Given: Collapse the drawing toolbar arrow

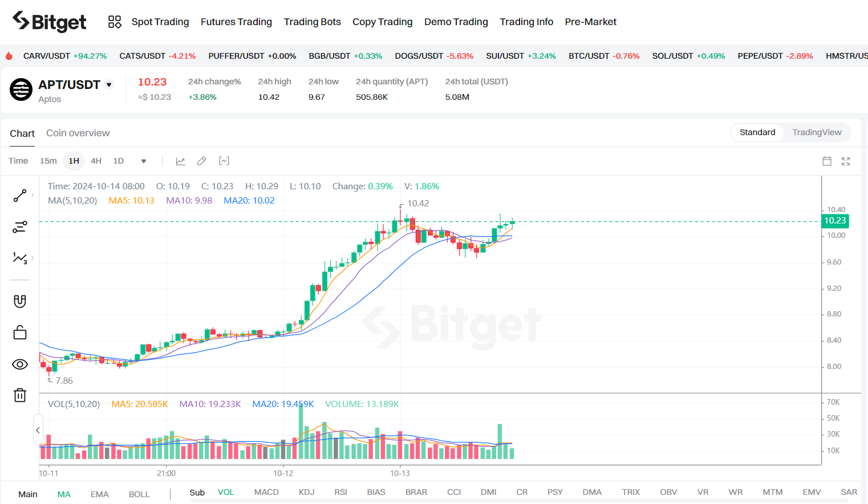Looking at the screenshot, I should [x=38, y=430].
